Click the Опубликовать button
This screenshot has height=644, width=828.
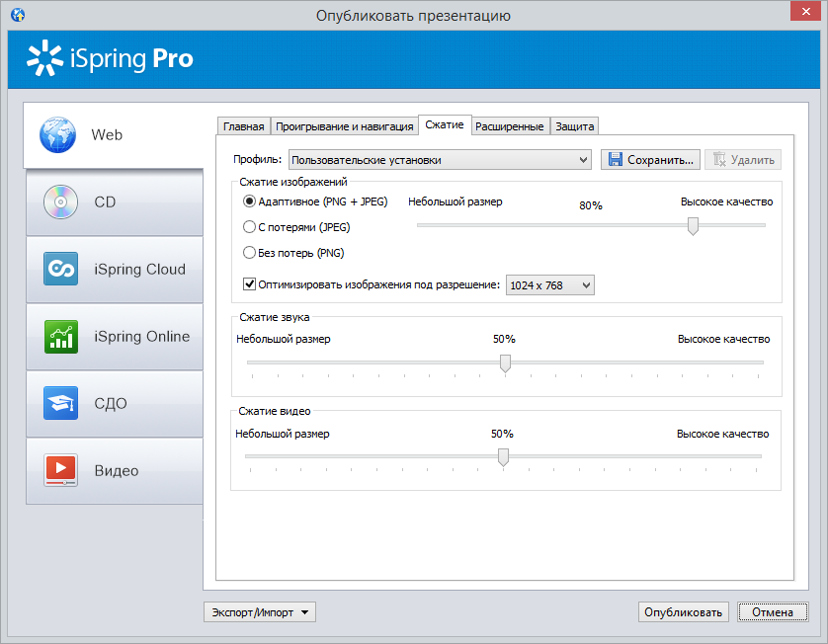(684, 612)
